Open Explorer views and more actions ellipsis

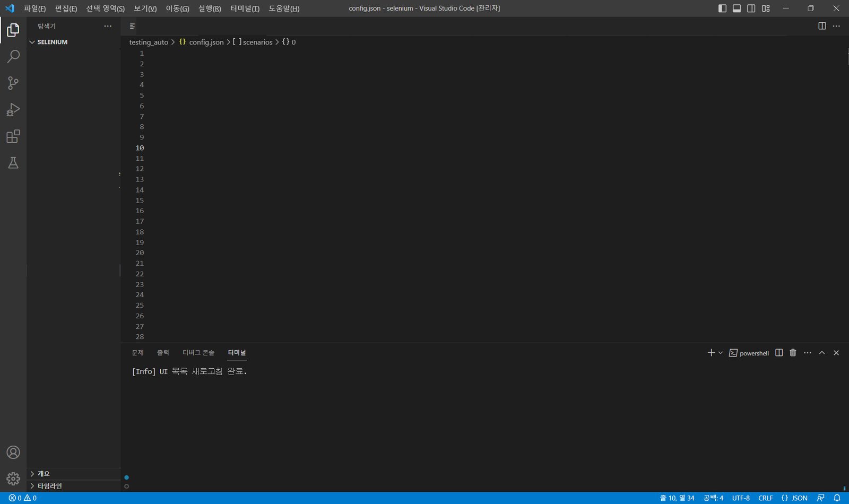[x=108, y=26]
